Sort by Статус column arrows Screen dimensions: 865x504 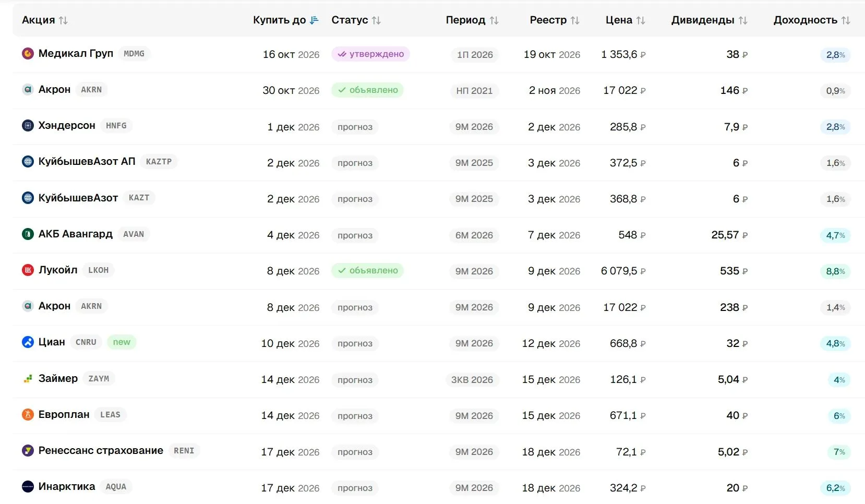376,20
